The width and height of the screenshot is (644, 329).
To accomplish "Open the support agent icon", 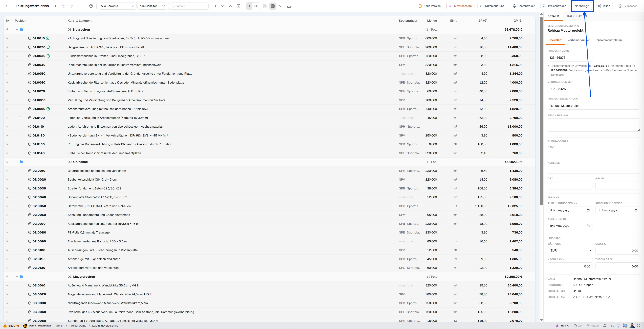I will pyautogui.click(x=632, y=326).
